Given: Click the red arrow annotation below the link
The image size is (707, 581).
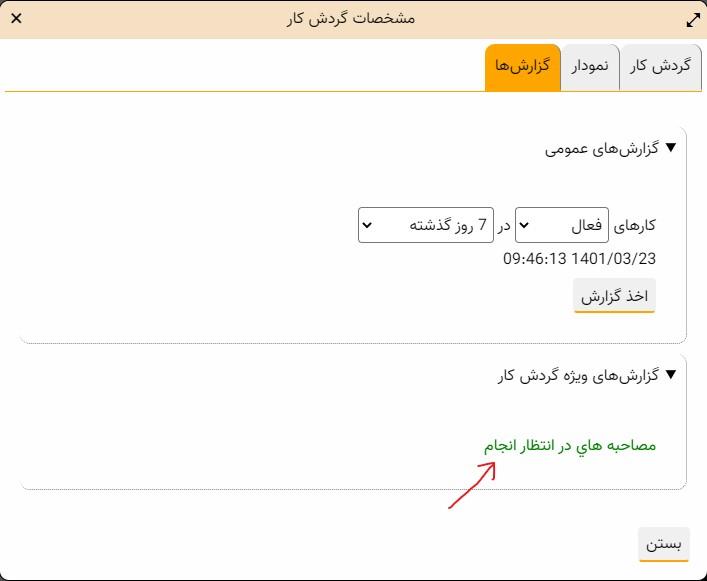Looking at the screenshot, I should coord(472,486).
